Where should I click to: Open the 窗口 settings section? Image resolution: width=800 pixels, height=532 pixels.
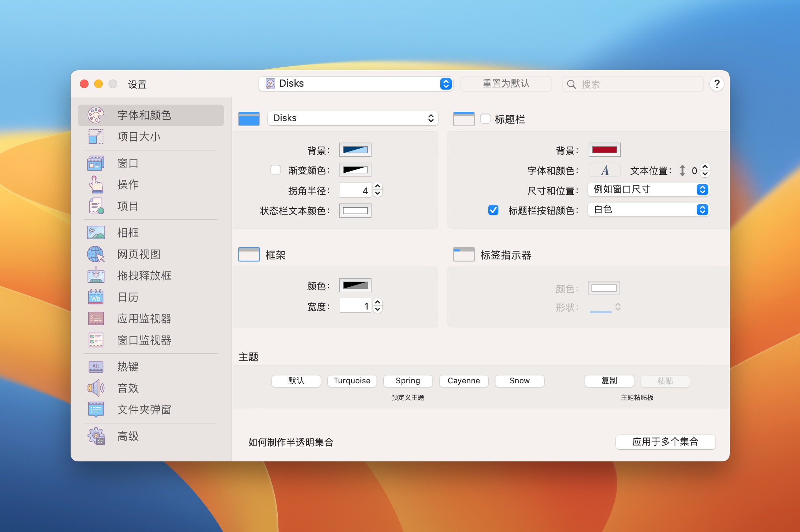tap(128, 163)
